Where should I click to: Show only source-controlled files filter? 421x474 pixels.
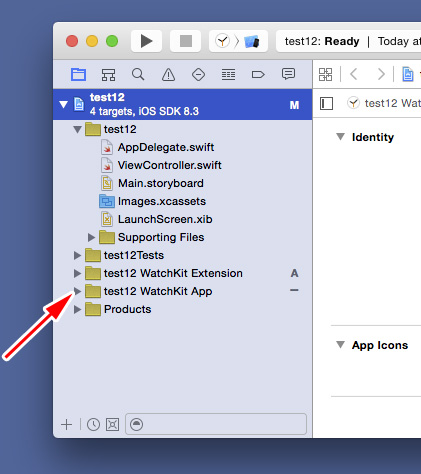point(113,424)
